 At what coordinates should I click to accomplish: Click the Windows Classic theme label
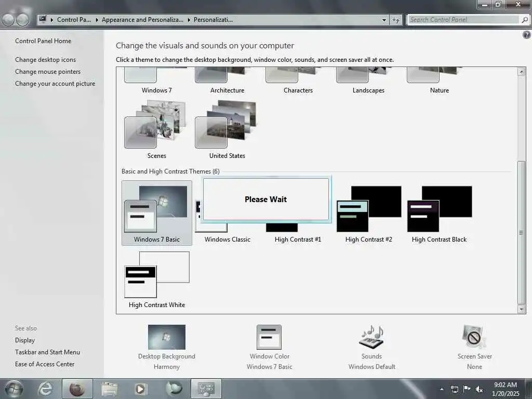tap(228, 240)
